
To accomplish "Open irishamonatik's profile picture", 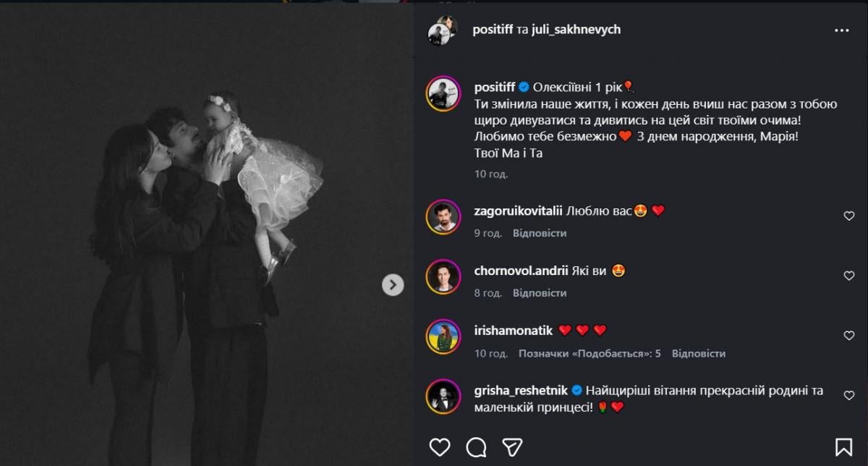I will [443, 336].
